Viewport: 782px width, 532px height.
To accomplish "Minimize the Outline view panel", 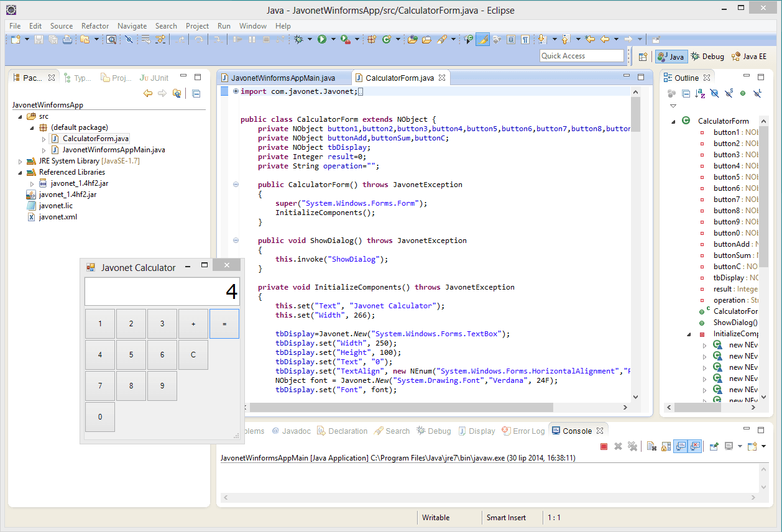I will coord(747,76).
